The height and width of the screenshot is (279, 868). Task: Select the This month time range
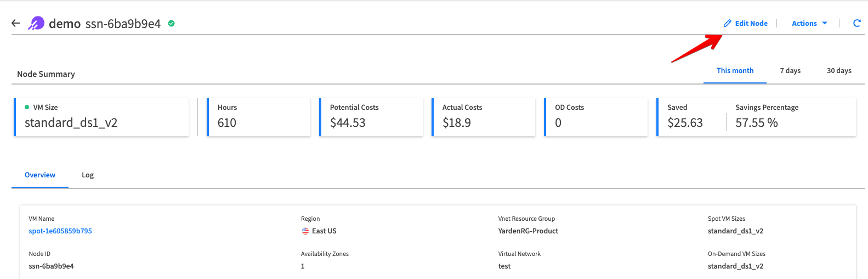point(735,71)
